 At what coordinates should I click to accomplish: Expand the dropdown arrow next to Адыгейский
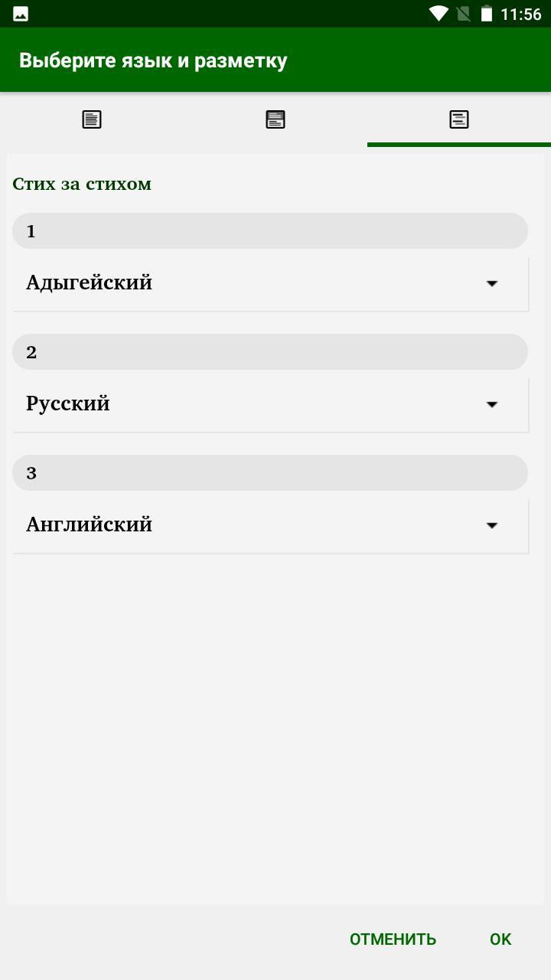click(492, 283)
